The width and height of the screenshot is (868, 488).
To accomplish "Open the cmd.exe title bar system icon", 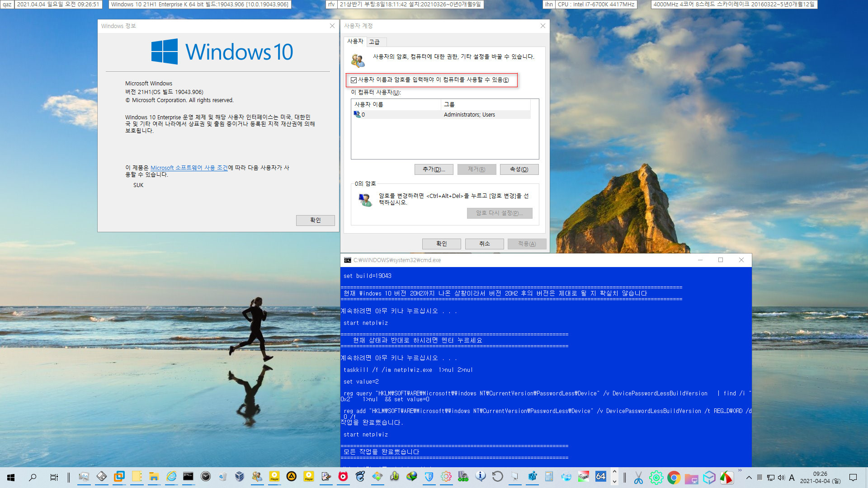I will (347, 260).
